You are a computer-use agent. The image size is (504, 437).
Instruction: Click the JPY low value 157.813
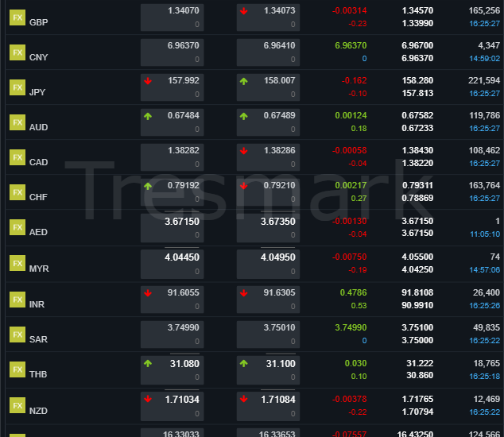click(x=417, y=93)
